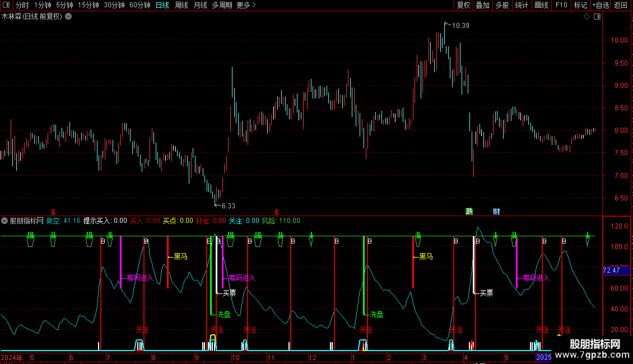Select the 5分钟 period tab
This screenshot has width=633, height=364.
click(64, 5)
